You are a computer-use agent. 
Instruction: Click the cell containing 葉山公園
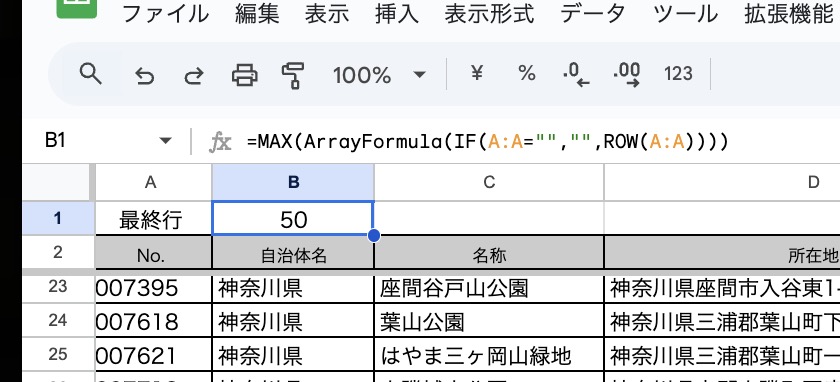click(x=489, y=320)
